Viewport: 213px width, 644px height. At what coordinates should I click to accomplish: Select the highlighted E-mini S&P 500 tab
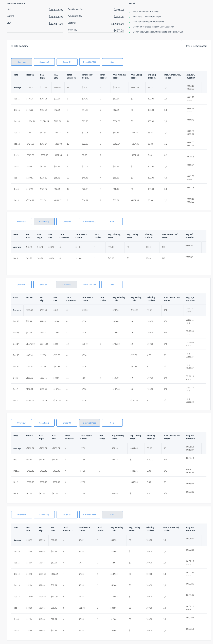[x=89, y=423]
